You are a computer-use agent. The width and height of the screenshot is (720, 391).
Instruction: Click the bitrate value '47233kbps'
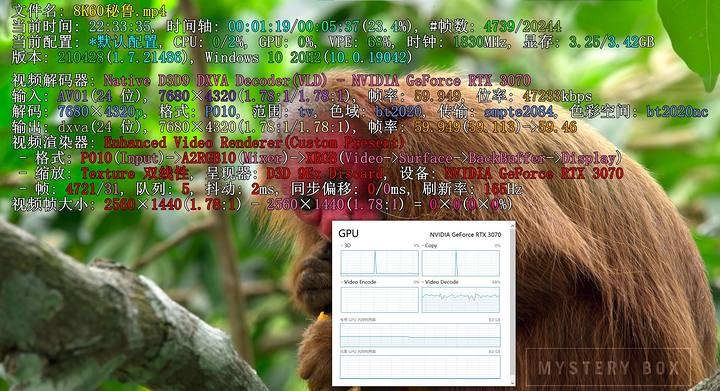tap(557, 96)
